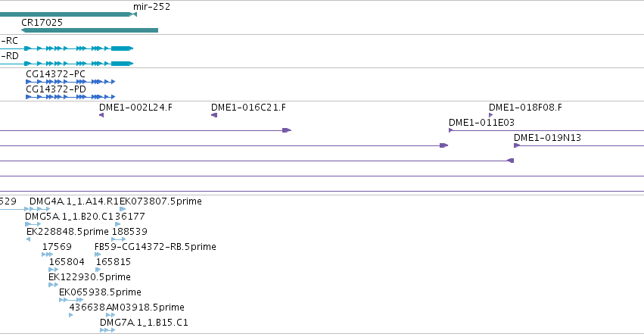Click the EK122930.5prime EST feature
Screen dimensions: 644x334
[x=54, y=285]
